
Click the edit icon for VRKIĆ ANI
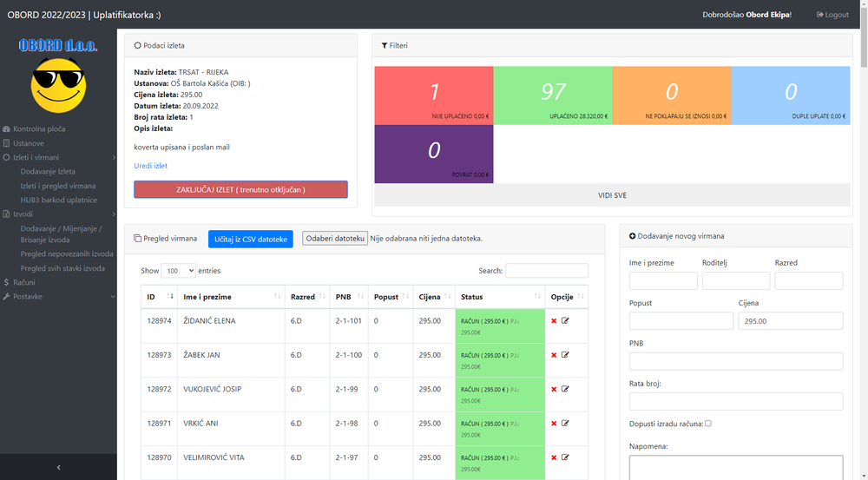click(565, 423)
